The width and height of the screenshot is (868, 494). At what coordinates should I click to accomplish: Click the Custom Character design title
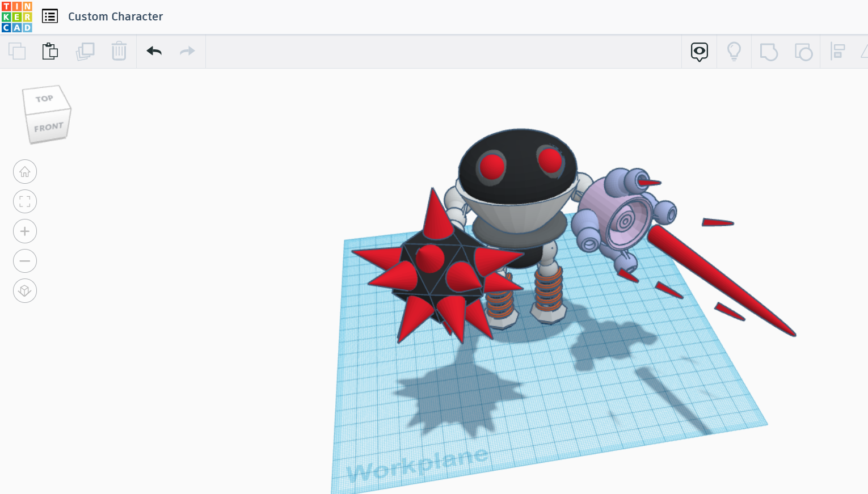pos(115,16)
